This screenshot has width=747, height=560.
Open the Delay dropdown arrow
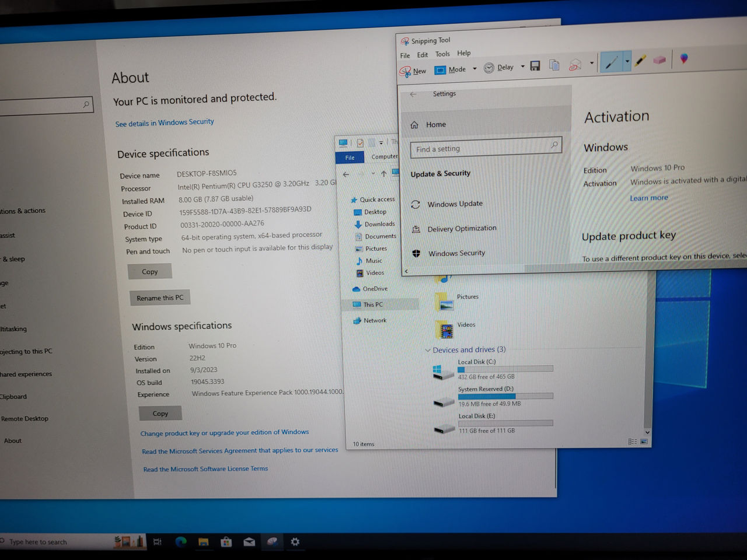coord(522,66)
